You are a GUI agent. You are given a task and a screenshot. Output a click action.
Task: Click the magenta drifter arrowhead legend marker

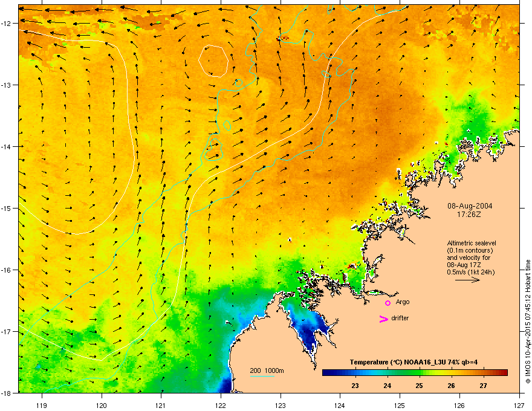[x=383, y=319]
